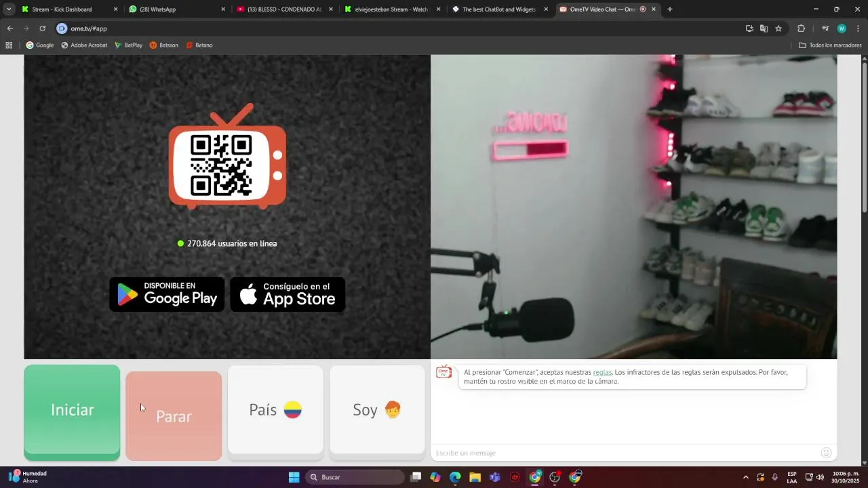
Task: Open the Windows Start menu
Action: (x=294, y=477)
